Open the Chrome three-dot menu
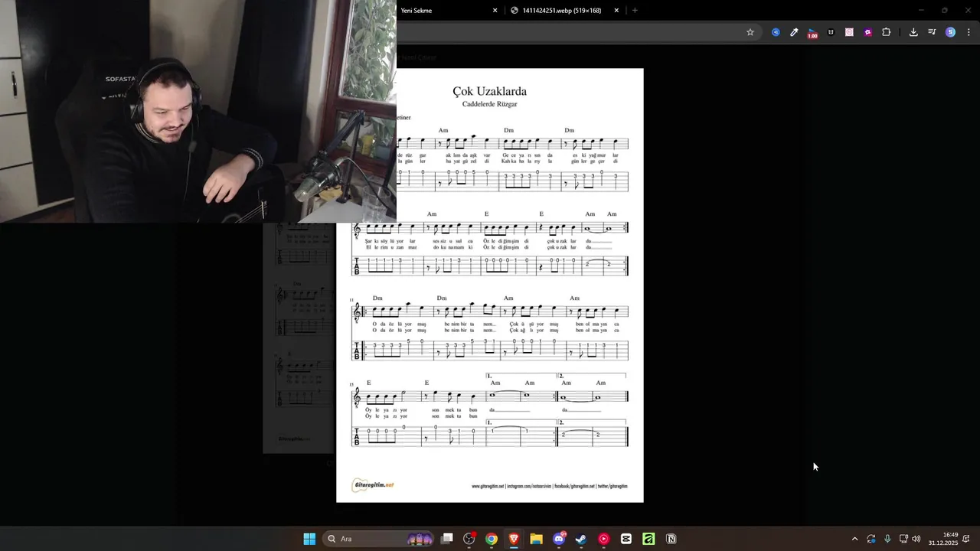Viewport: 980px width, 551px height. coord(969,32)
